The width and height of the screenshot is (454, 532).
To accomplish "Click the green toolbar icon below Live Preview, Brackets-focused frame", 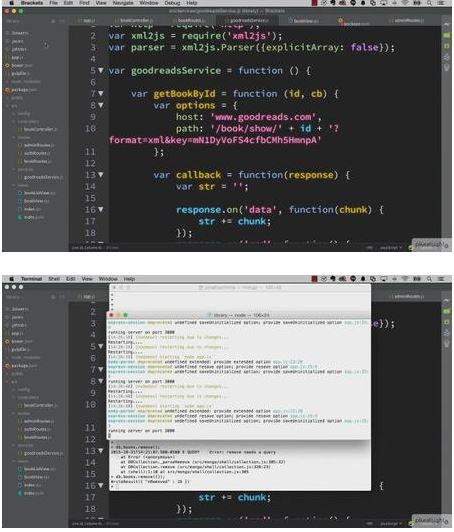I will [447, 36].
